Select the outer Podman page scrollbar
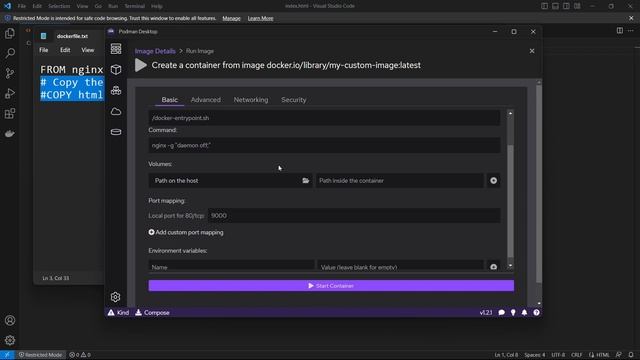Viewport: 640px width, 360px height. 539,184
